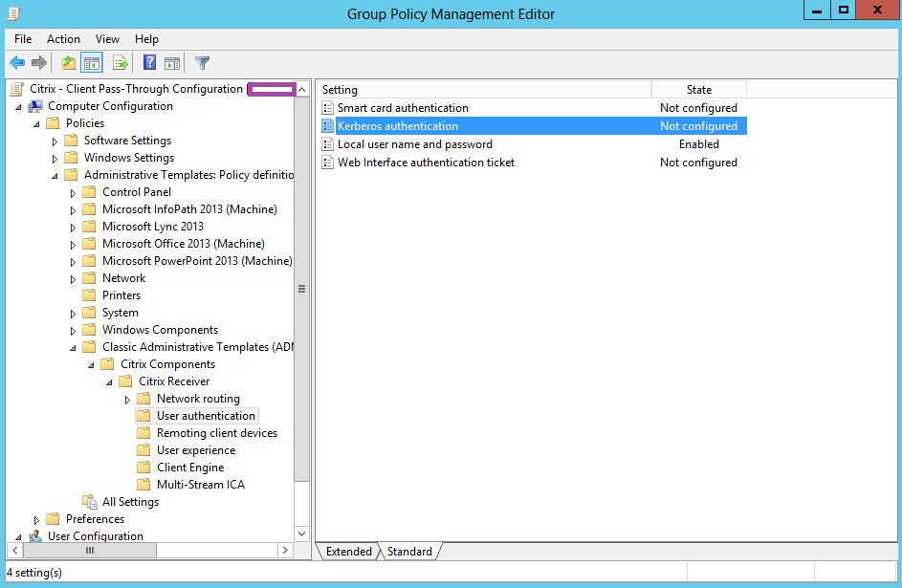
Task: Click the User Configuration user icon
Action: point(35,536)
